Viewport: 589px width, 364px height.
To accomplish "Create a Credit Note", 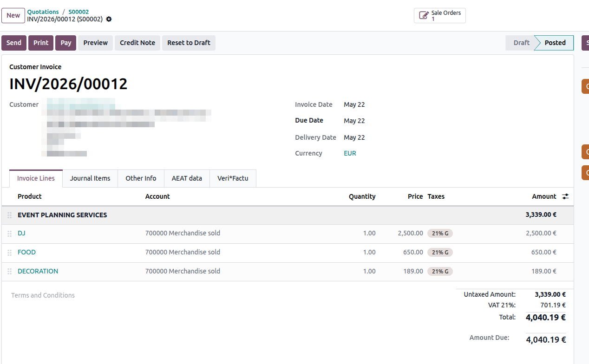I will 137,43.
